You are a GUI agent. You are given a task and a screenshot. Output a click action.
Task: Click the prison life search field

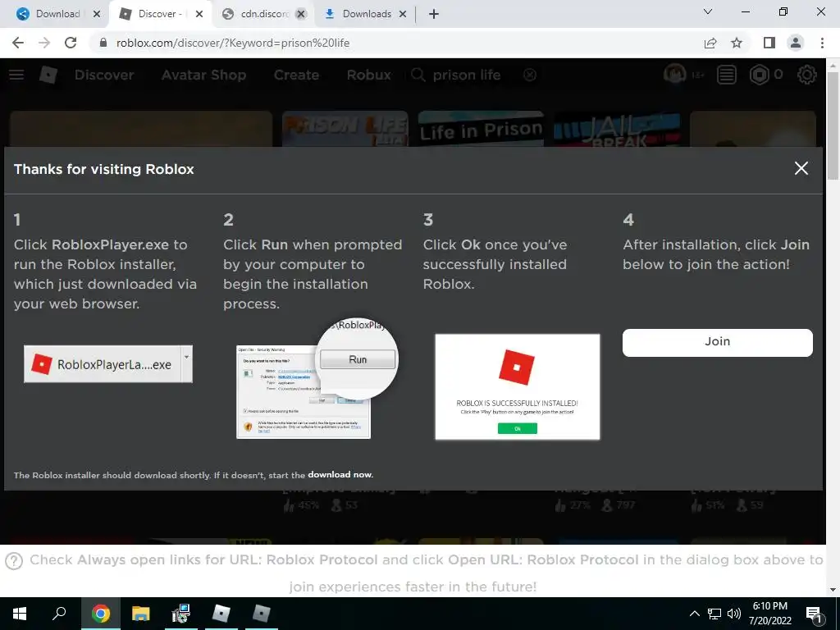tap(473, 75)
